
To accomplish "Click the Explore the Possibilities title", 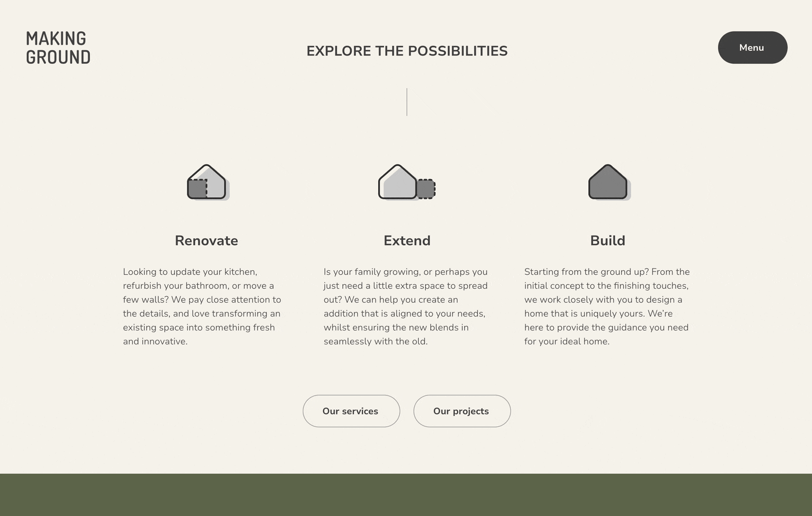I will pos(407,51).
